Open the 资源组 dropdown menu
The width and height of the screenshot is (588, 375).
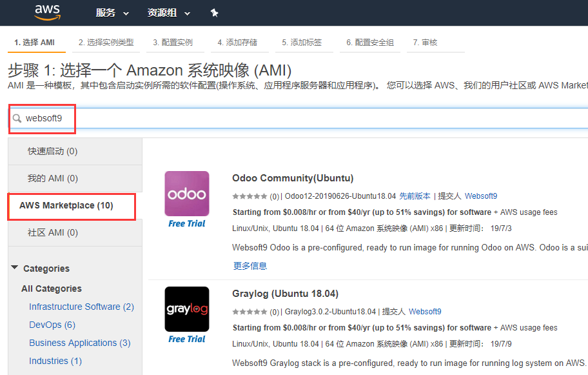pos(169,13)
